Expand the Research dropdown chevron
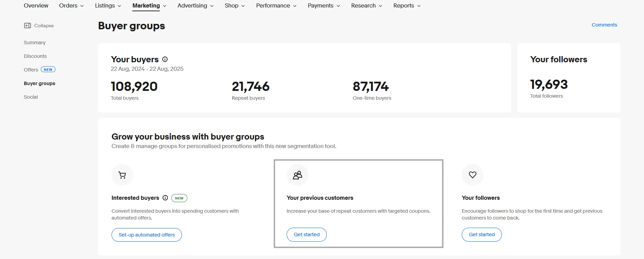This screenshot has height=259, width=644. tap(380, 6)
